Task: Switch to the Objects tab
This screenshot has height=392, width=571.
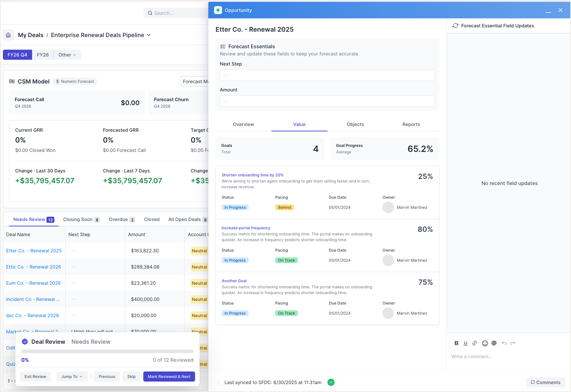Action: pyautogui.click(x=355, y=124)
